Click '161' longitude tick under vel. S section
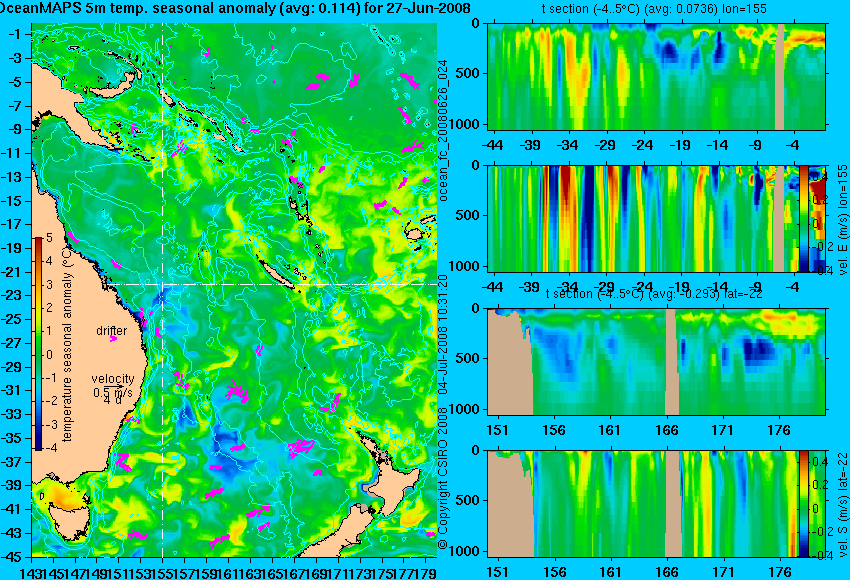The image size is (850, 580). (x=610, y=572)
